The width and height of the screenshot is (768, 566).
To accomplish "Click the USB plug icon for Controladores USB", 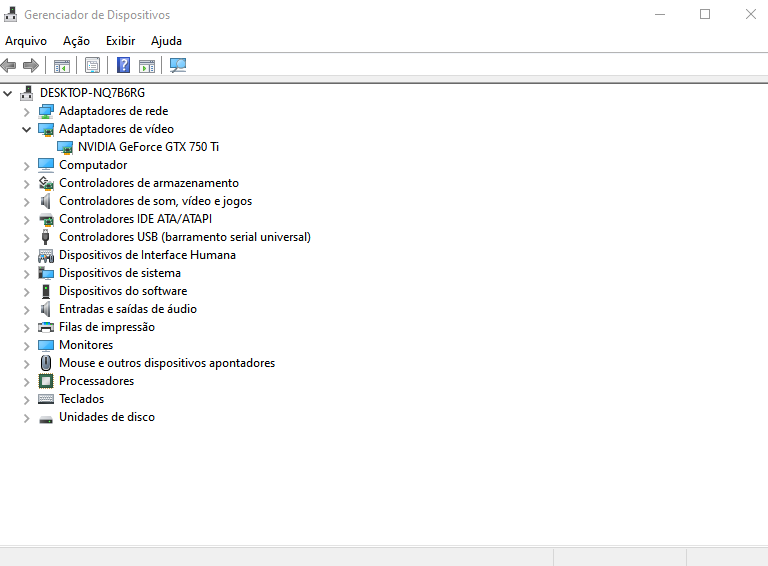I will [x=46, y=237].
